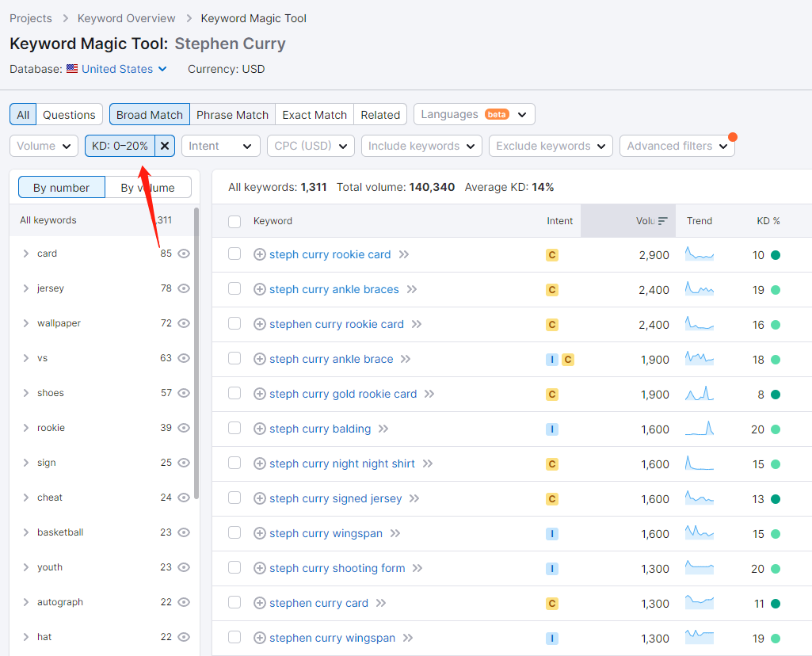Image resolution: width=812 pixels, height=656 pixels.
Task: Click the plus icon beside steph curry rookie card
Action: point(259,254)
